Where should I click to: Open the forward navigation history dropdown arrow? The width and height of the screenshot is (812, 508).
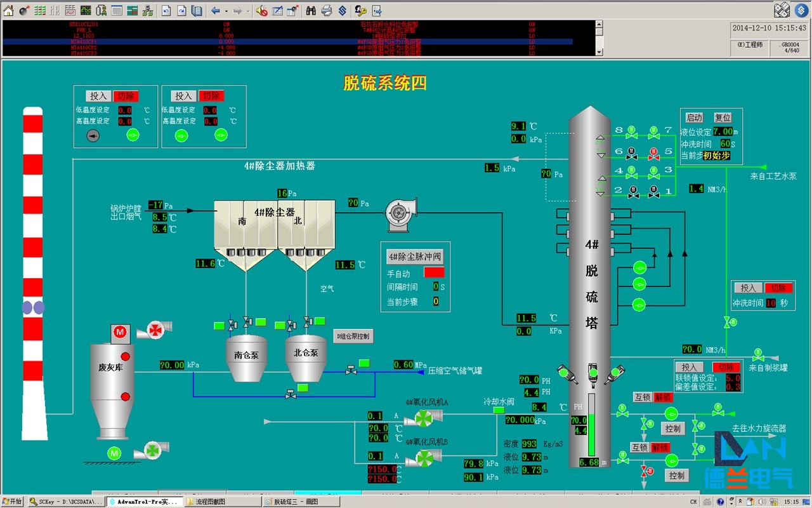[x=247, y=10]
